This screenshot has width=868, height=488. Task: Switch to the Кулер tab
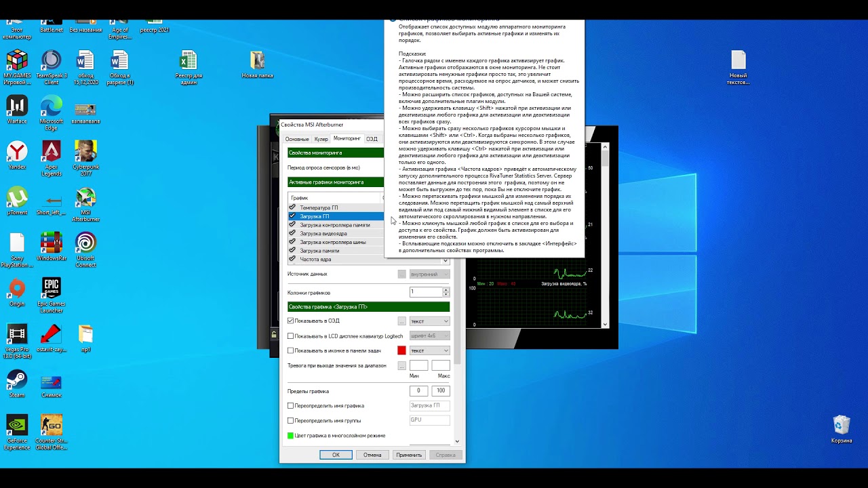click(x=321, y=139)
